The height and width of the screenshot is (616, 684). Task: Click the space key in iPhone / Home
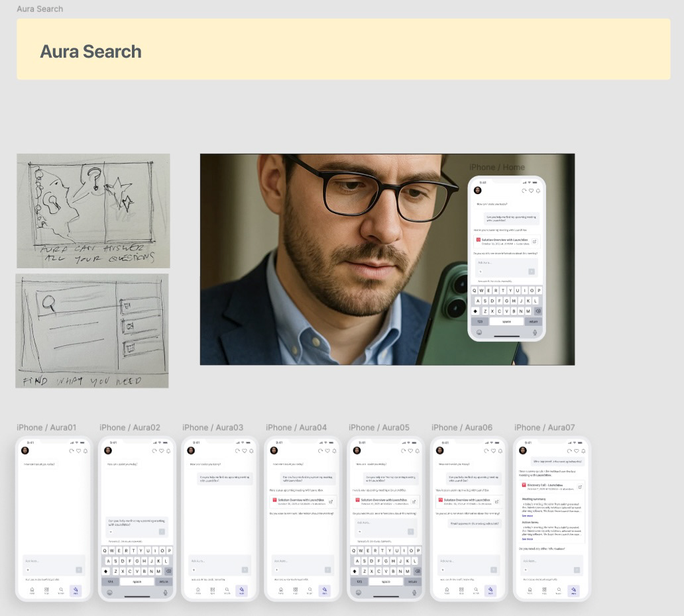pyautogui.click(x=506, y=321)
